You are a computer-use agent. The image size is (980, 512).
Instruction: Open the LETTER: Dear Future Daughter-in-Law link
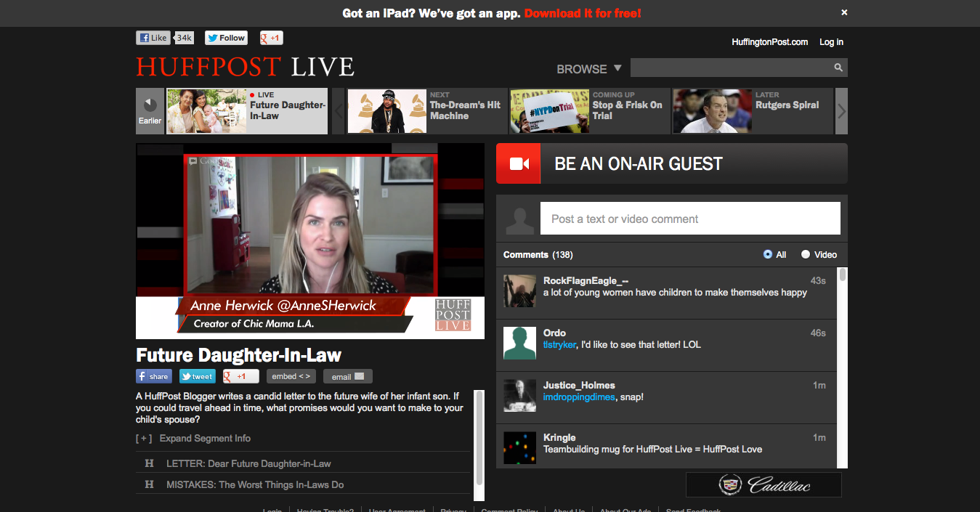(x=248, y=463)
